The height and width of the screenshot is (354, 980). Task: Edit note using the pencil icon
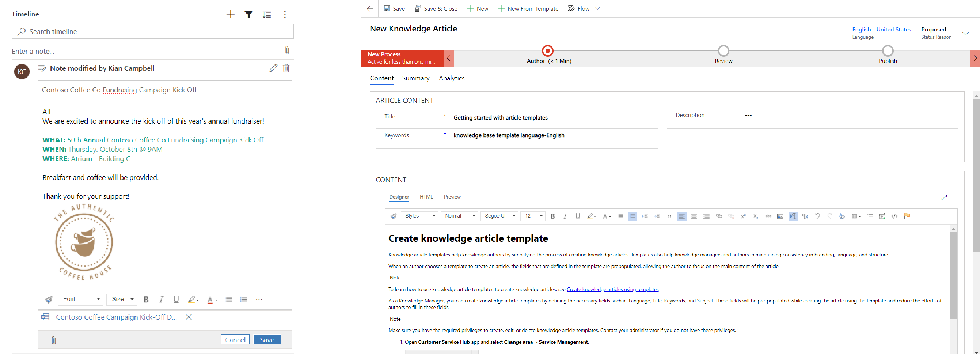tap(273, 68)
